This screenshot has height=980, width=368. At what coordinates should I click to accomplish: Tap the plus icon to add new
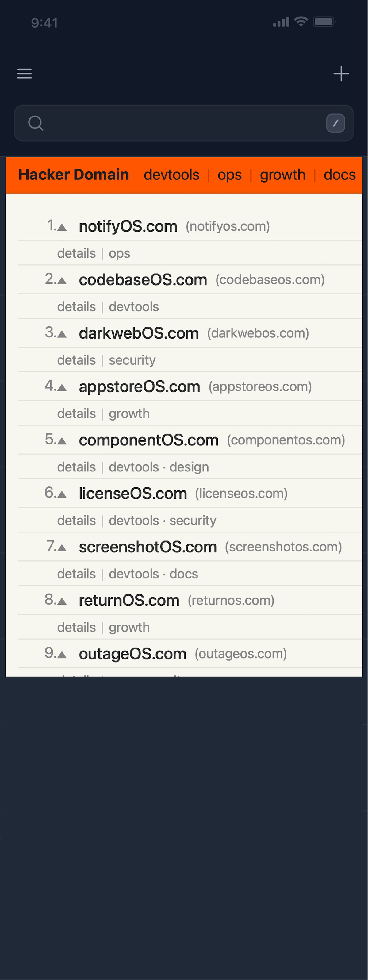click(x=341, y=73)
